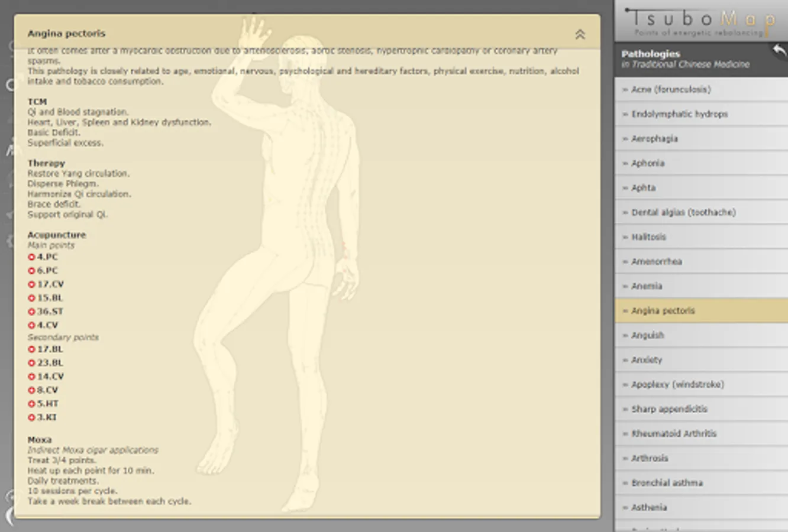Screen dimensions: 788x532
Task: Click the Acupuncture section heading
Action: tap(57, 235)
